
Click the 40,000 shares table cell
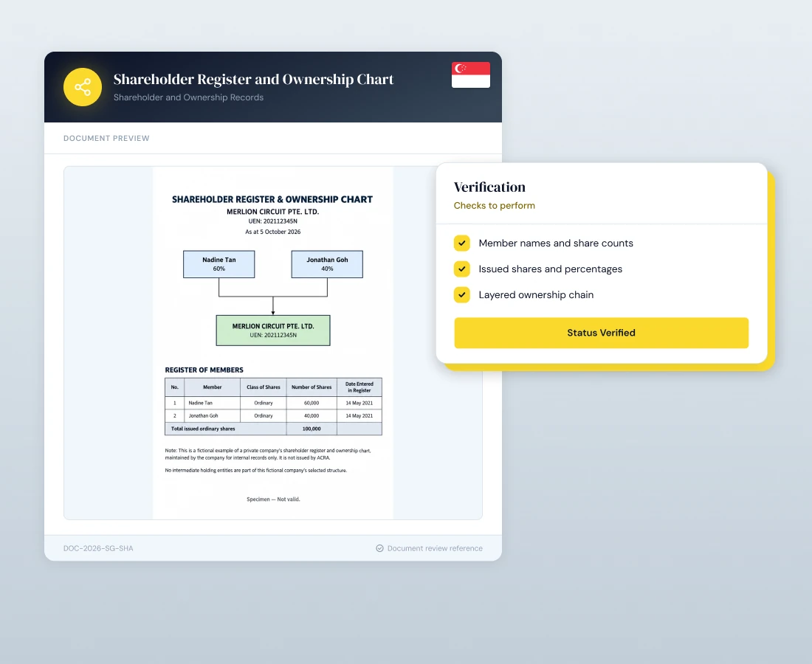point(312,415)
